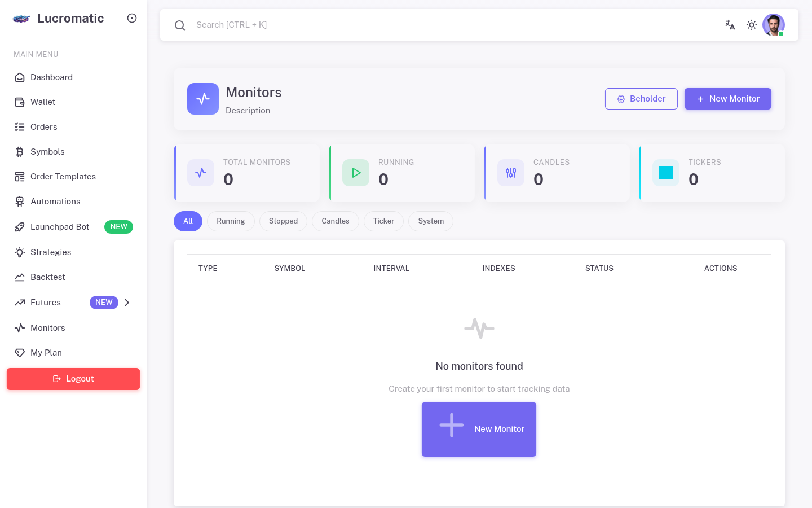
Task: Expand the Futures submenu chevron
Action: pyautogui.click(x=127, y=303)
